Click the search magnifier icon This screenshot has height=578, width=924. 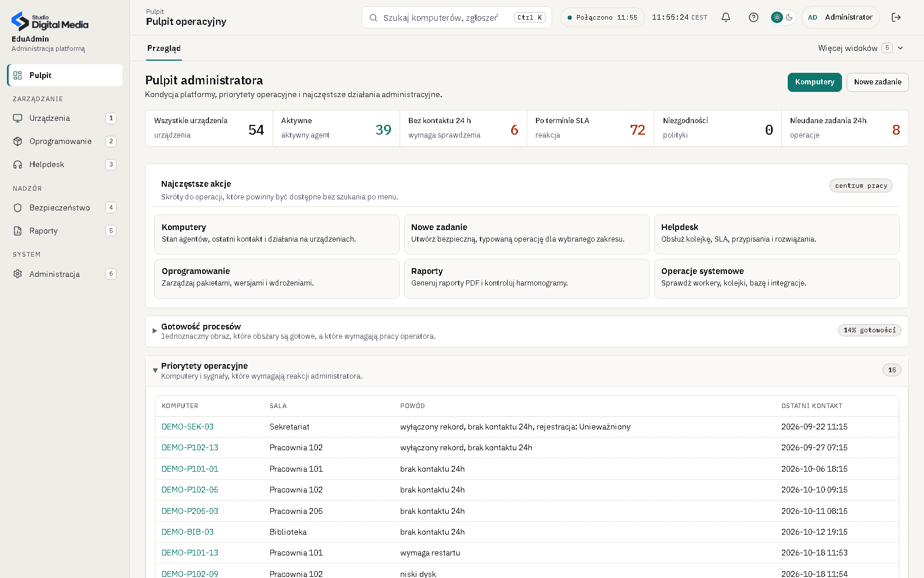[374, 17]
